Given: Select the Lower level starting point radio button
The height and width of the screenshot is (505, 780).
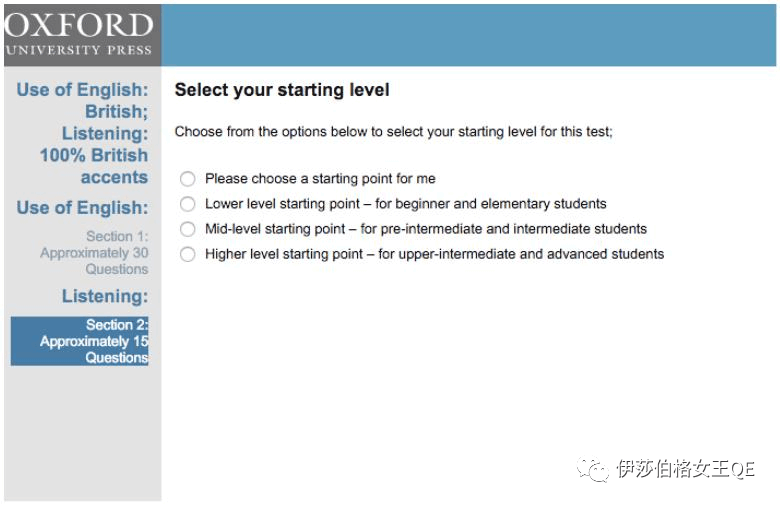Looking at the screenshot, I should pos(188,204).
